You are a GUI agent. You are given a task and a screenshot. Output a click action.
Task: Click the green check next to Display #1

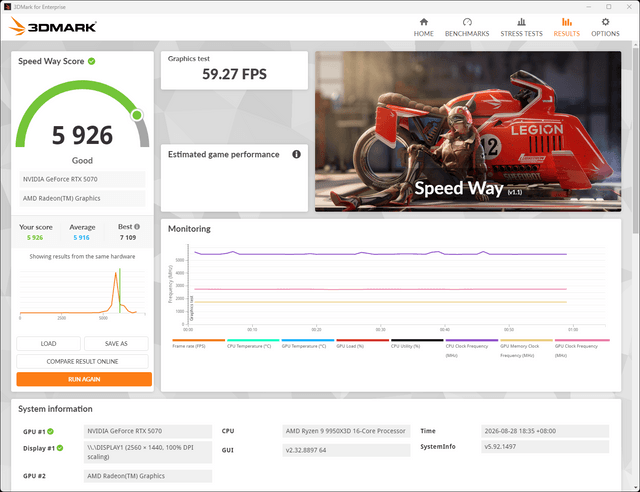[60, 448]
